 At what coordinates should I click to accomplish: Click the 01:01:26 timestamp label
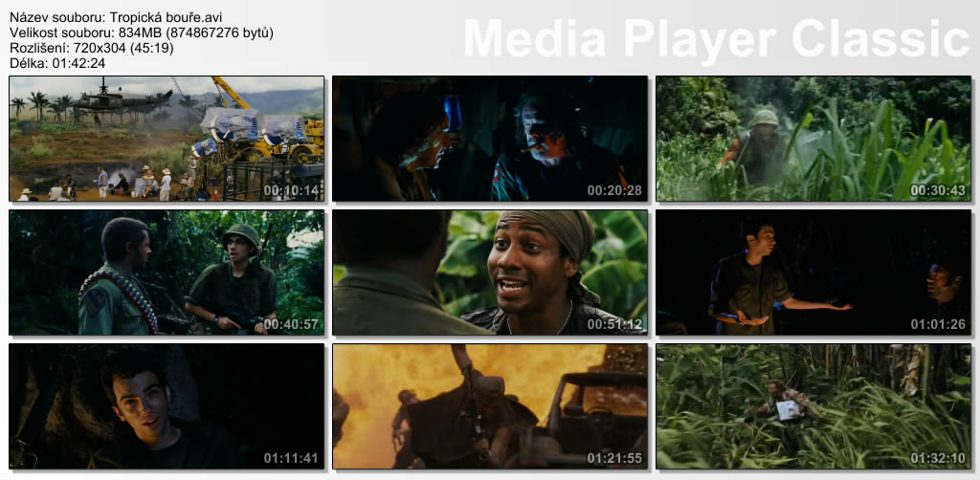(939, 324)
